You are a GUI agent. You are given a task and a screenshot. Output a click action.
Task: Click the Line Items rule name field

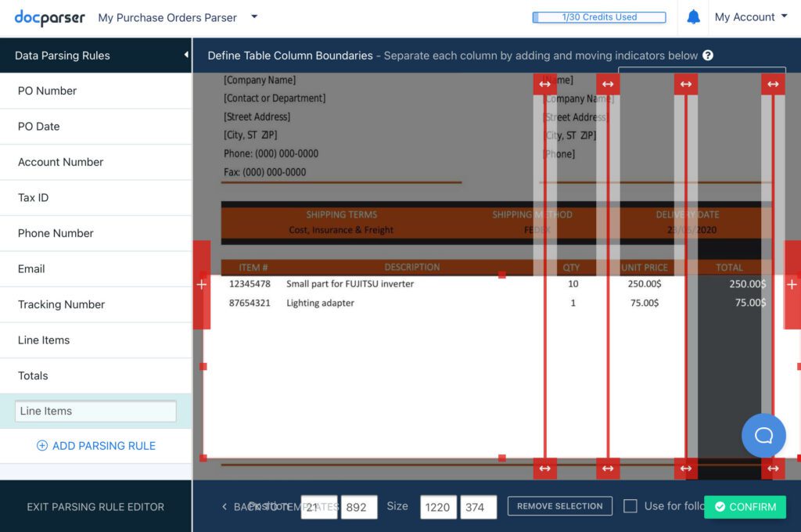[x=95, y=411]
